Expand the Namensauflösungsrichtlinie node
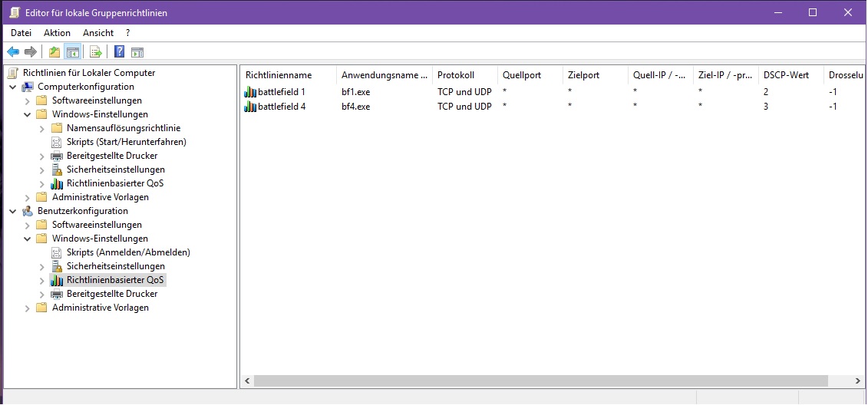 pyautogui.click(x=42, y=128)
